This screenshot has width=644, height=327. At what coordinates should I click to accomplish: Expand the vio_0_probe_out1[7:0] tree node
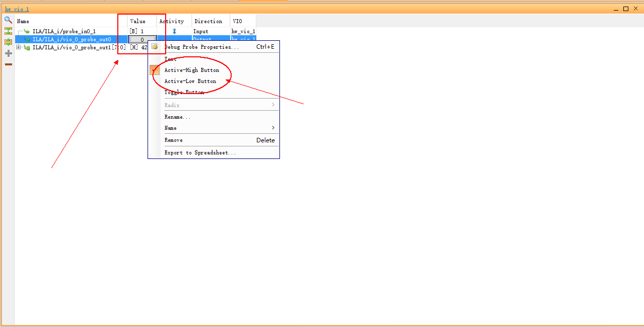tap(19, 47)
